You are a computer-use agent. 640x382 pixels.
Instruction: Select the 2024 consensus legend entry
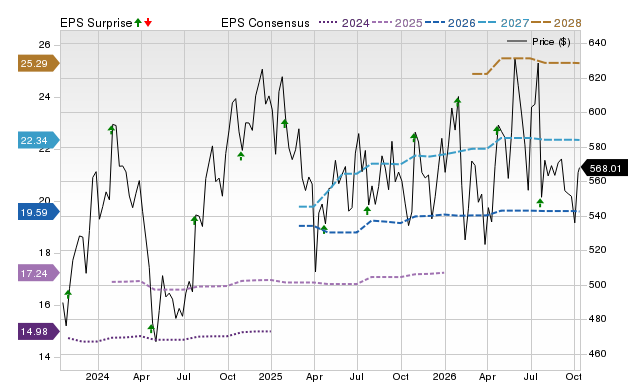[x=344, y=23]
